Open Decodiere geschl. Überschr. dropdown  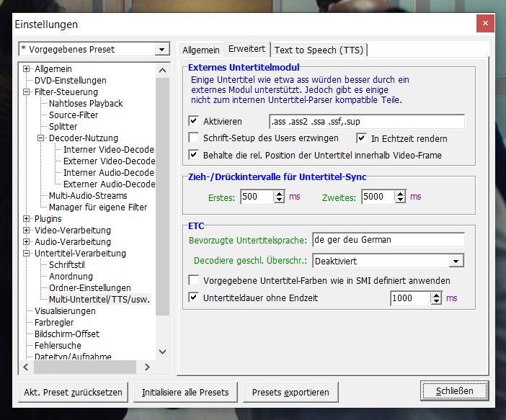[x=456, y=261]
